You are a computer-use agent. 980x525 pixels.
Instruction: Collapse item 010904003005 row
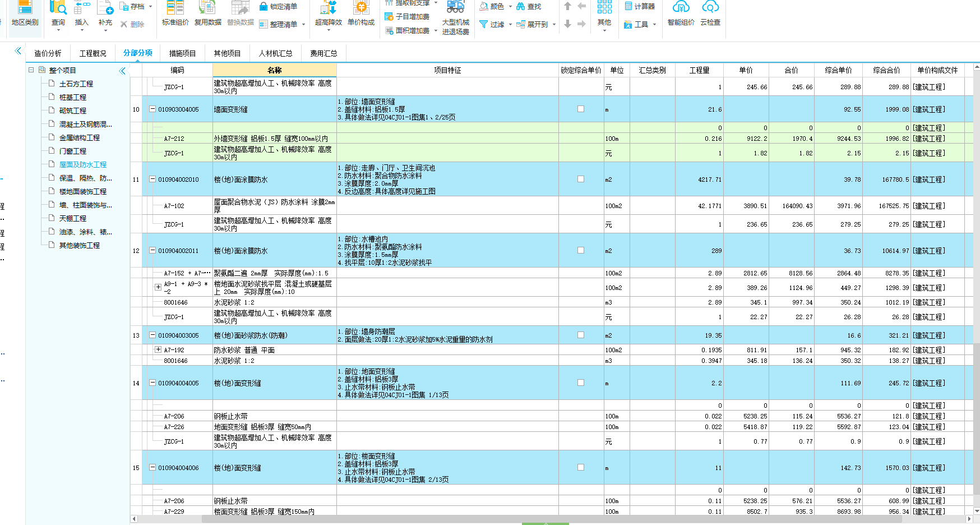[152, 335]
